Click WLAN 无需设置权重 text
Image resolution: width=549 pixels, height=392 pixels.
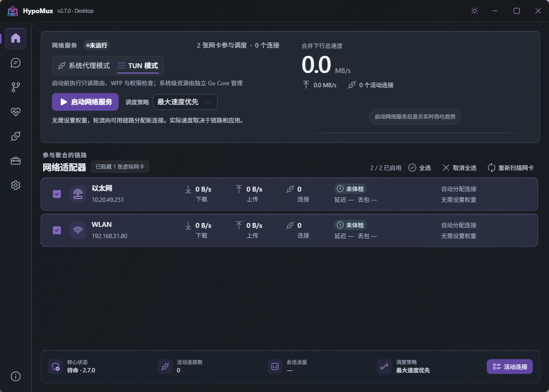tap(459, 236)
